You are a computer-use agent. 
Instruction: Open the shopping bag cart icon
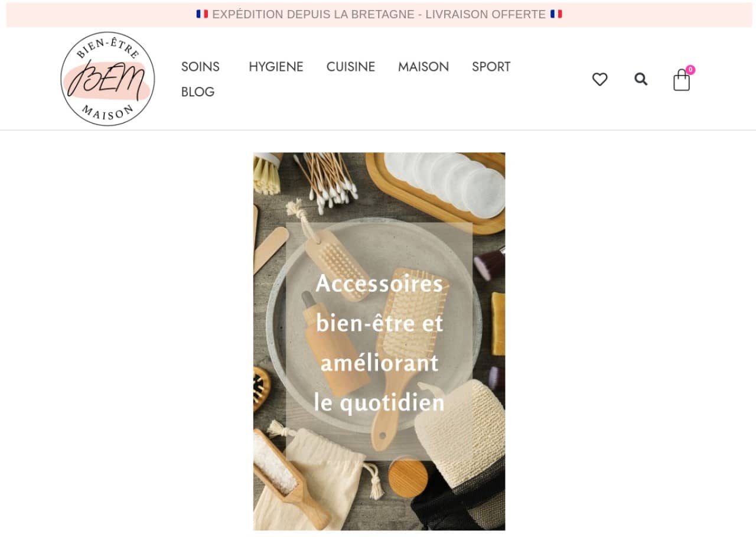pos(682,80)
